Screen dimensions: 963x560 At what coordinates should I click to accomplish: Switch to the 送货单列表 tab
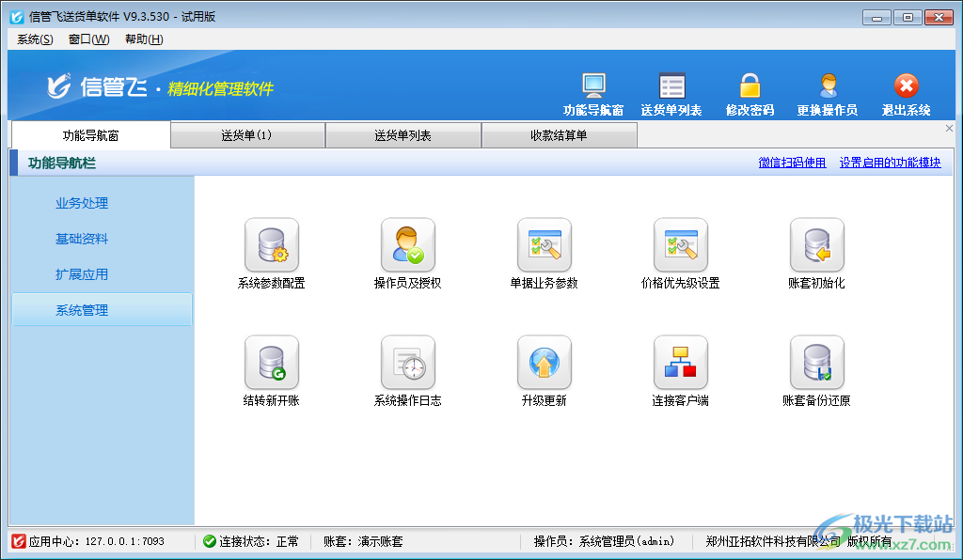coord(403,135)
